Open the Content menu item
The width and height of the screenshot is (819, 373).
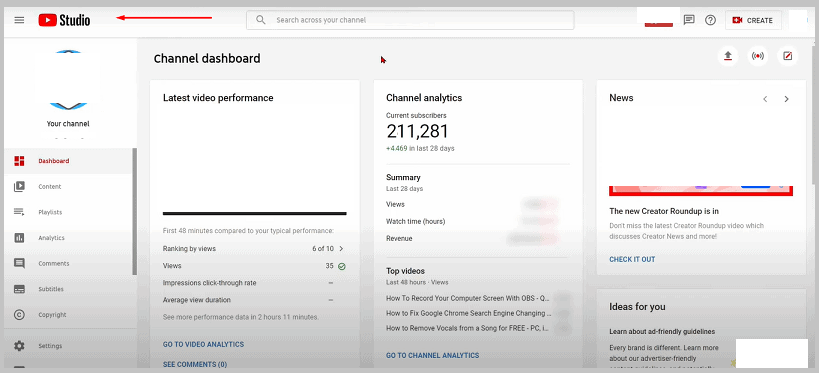coord(68,186)
